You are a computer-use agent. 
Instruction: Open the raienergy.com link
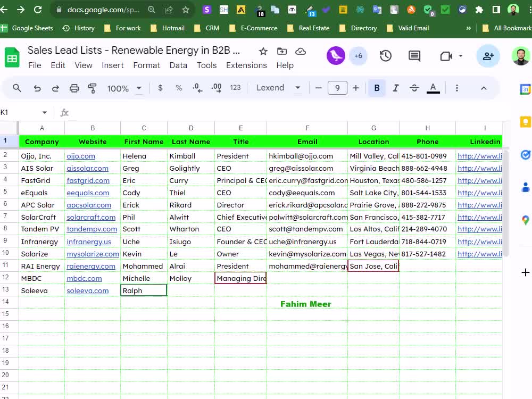(91, 267)
